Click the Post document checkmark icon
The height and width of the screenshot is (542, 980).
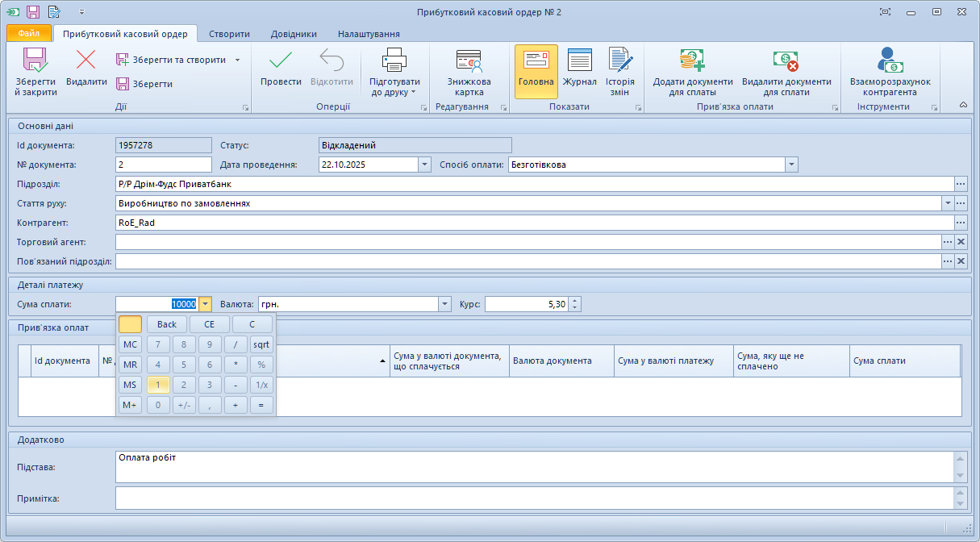click(x=281, y=61)
